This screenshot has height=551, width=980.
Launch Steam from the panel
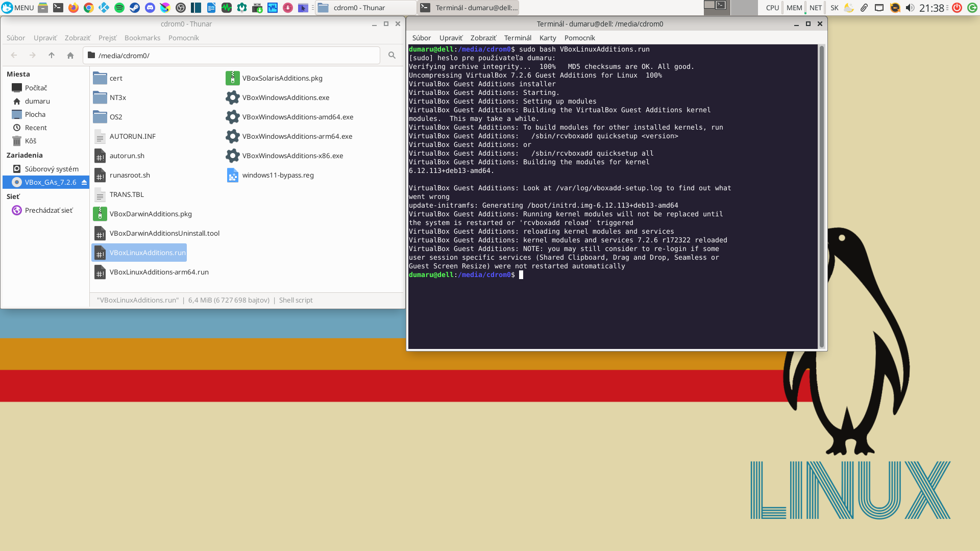click(135, 8)
